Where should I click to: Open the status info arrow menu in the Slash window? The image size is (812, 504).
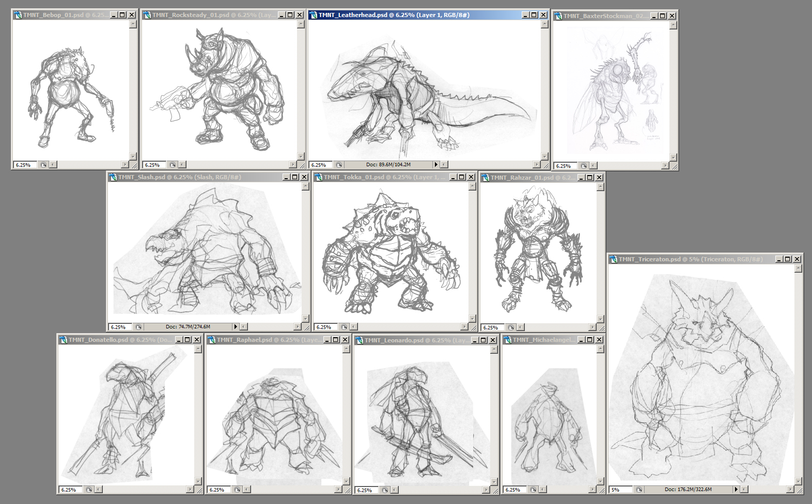(x=236, y=327)
